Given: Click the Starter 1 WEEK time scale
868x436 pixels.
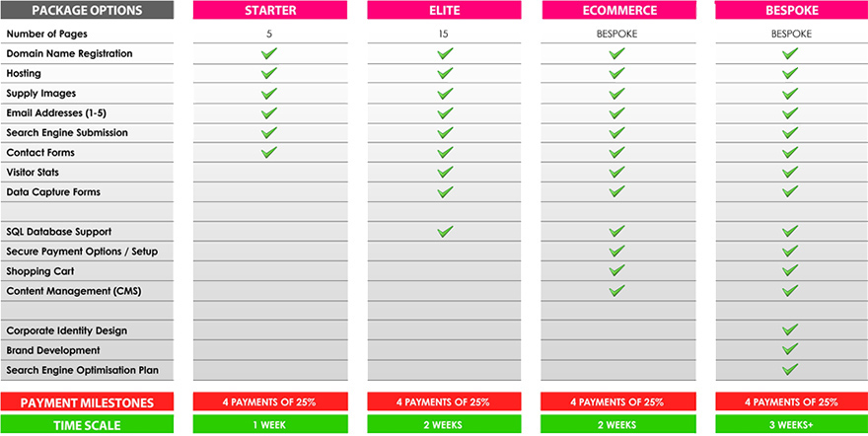Looking at the screenshot, I should (x=270, y=425).
